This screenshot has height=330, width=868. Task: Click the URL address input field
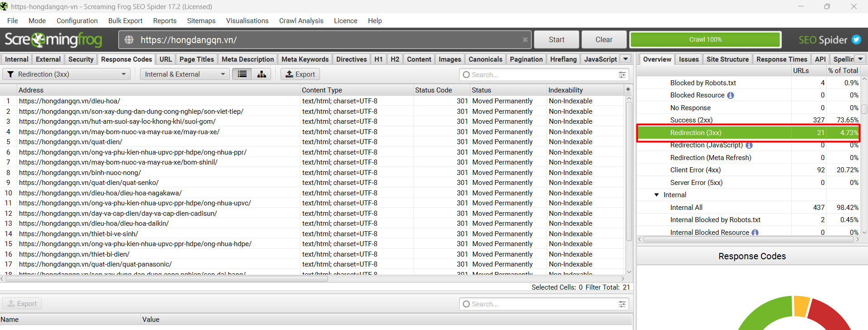pyautogui.click(x=325, y=40)
